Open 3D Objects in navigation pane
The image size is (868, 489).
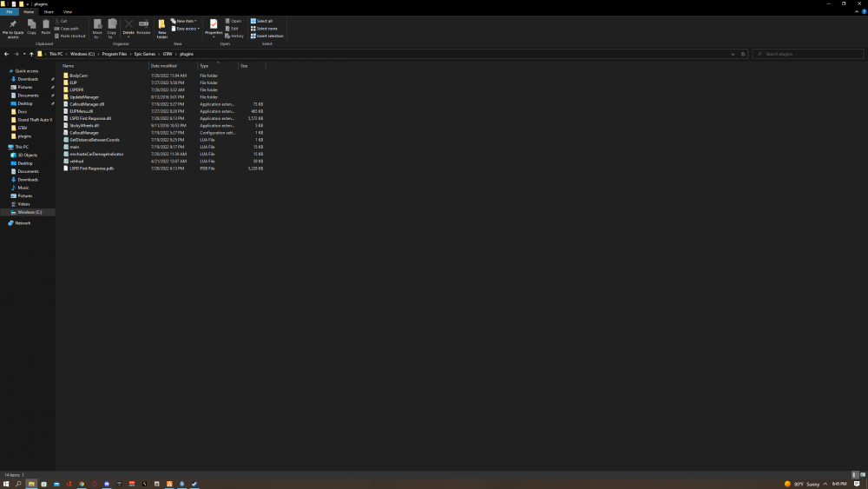[27, 155]
